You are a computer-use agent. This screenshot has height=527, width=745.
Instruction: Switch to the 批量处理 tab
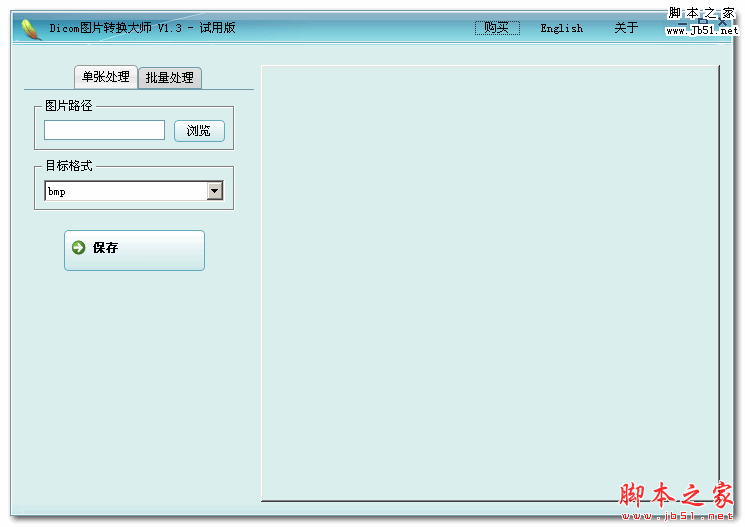tap(170, 78)
